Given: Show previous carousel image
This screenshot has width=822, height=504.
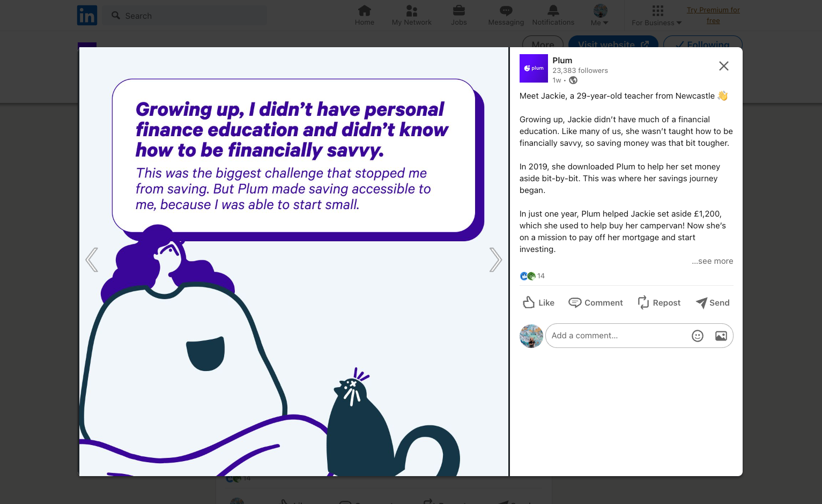Looking at the screenshot, I should click(x=92, y=260).
